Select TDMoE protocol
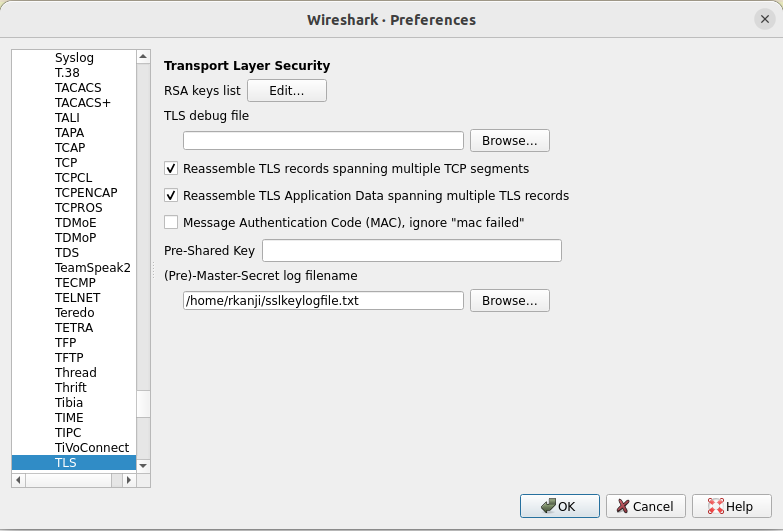 [74, 222]
